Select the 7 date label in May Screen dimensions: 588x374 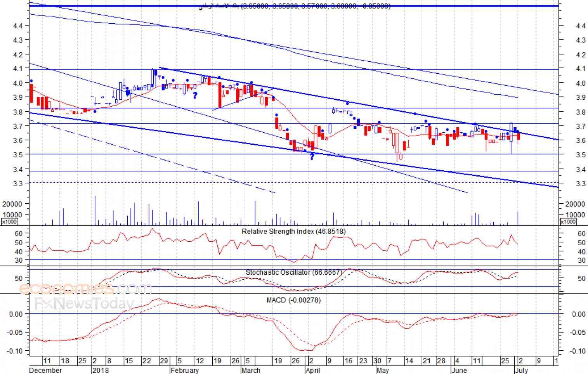(x=390, y=361)
